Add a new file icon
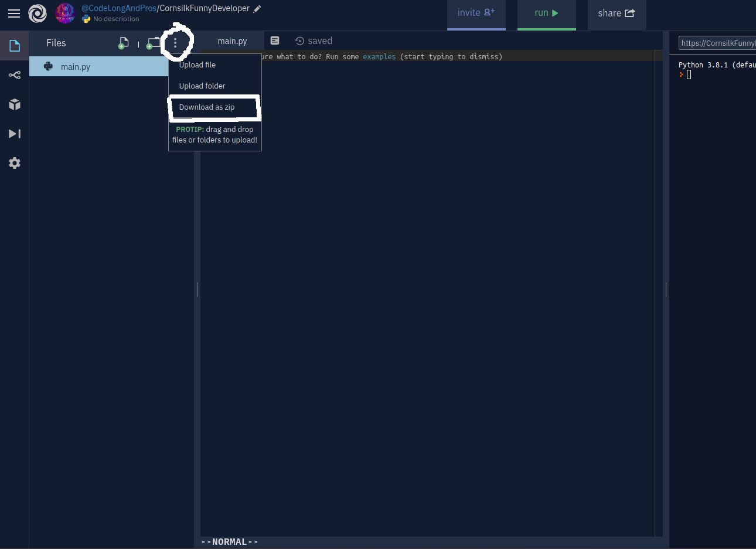 tap(124, 43)
